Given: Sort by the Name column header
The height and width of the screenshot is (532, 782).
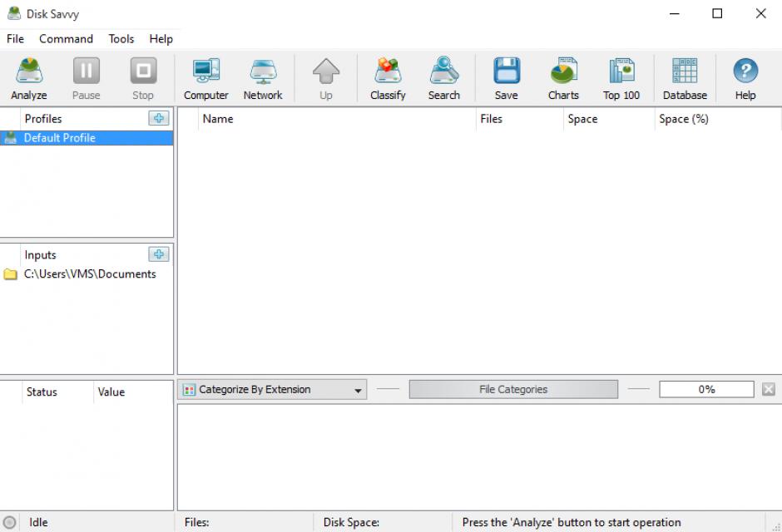Looking at the screenshot, I should [337, 119].
